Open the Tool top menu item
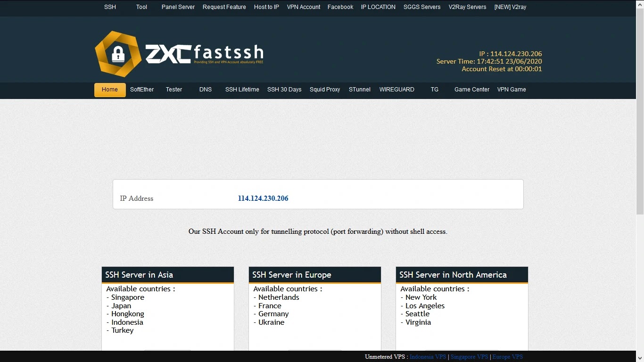Image resolution: width=644 pixels, height=362 pixels. [141, 7]
